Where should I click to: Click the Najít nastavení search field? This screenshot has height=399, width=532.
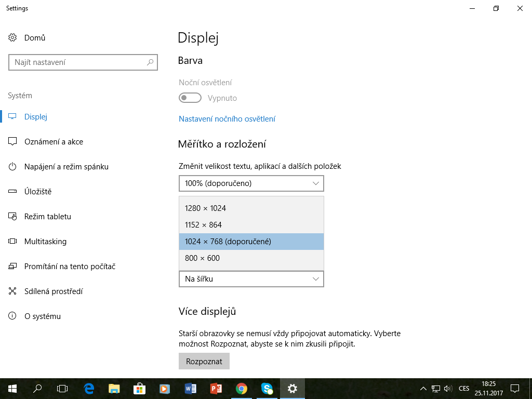83,62
